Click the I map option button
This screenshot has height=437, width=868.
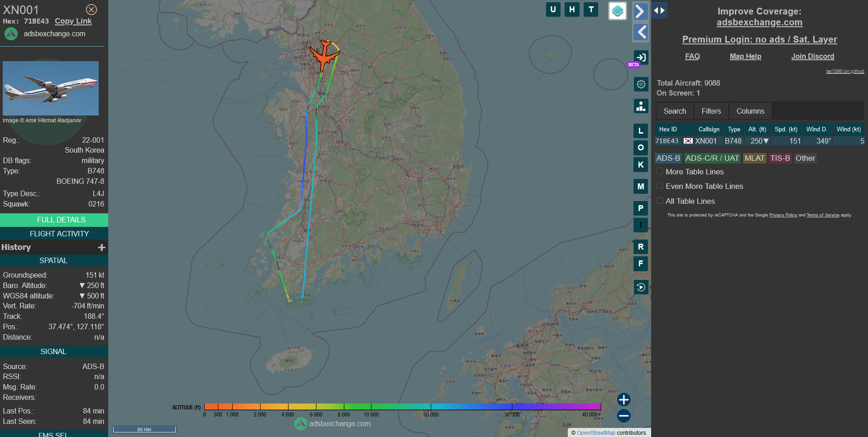pos(641,225)
